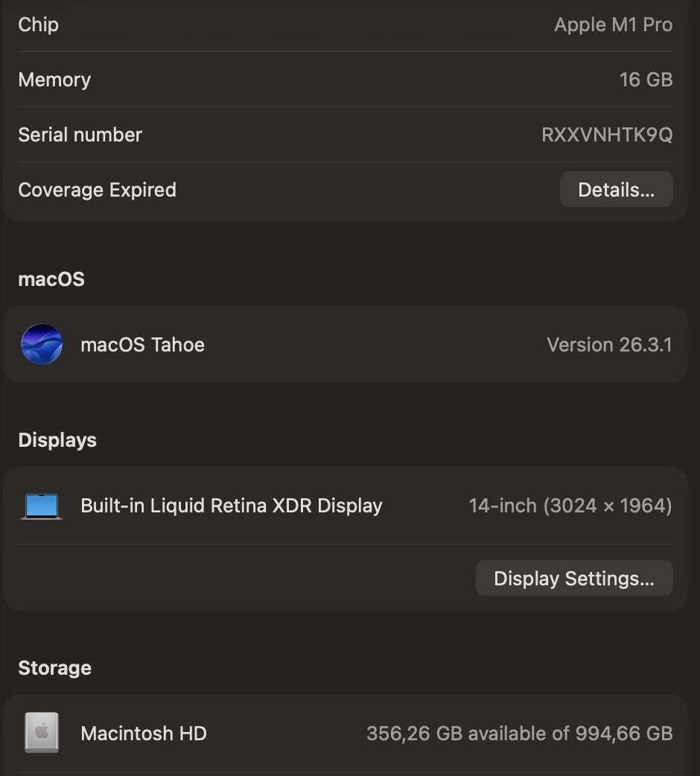Click the Apple M1 Pro chip value
Image resolution: width=700 pixels, height=776 pixels.
[613, 25]
